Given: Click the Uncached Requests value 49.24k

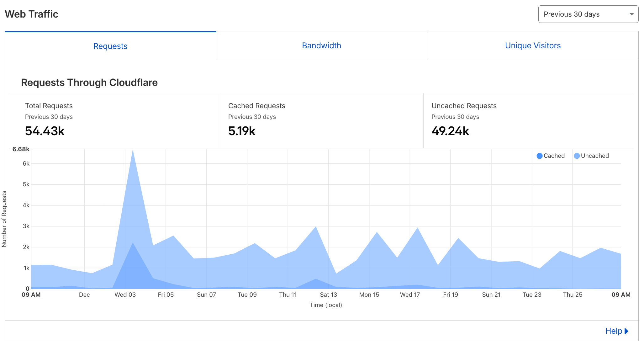Looking at the screenshot, I should pyautogui.click(x=450, y=131).
